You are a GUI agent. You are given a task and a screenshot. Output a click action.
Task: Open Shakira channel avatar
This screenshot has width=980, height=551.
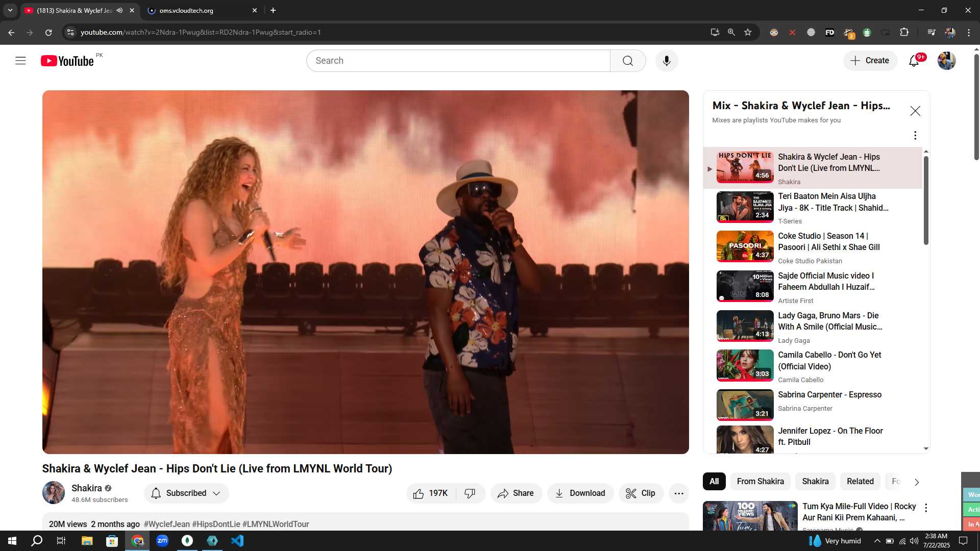(x=53, y=493)
